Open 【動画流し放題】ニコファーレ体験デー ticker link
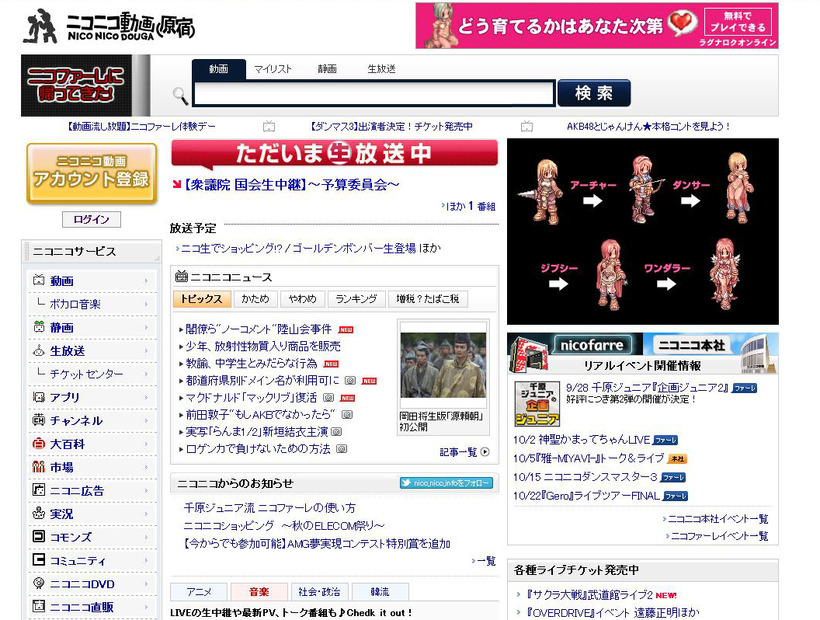The width and height of the screenshot is (820, 620). point(141,127)
